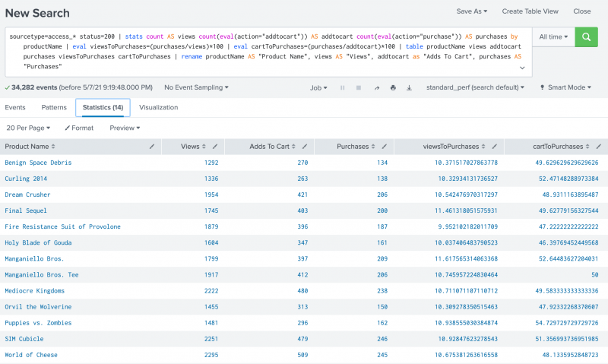
Task: Share the search job arrow icon
Action: point(376,87)
